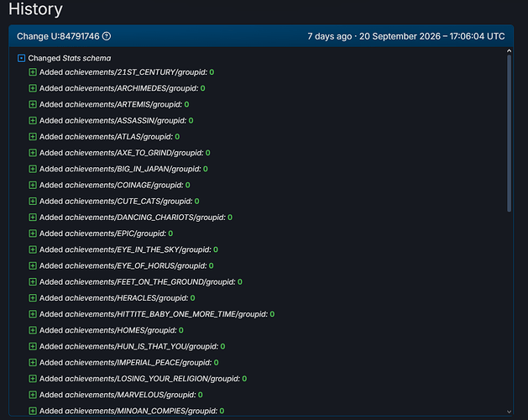The height and width of the screenshot is (420, 528).
Task: Click 'Added achievements/EYE_IN_THE_SKY/groupid' text
Action: click(x=125, y=249)
